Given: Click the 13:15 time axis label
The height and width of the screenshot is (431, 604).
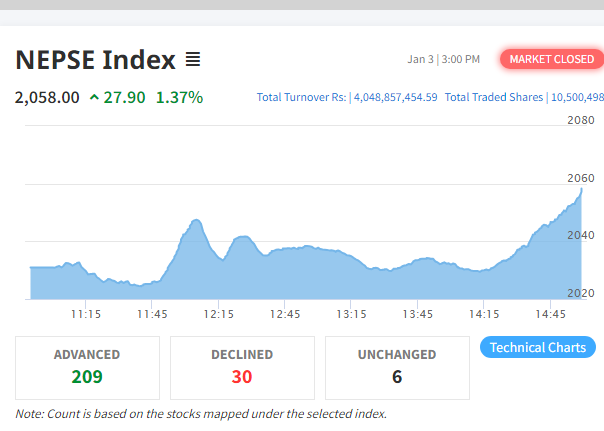Looking at the screenshot, I should click(351, 314).
